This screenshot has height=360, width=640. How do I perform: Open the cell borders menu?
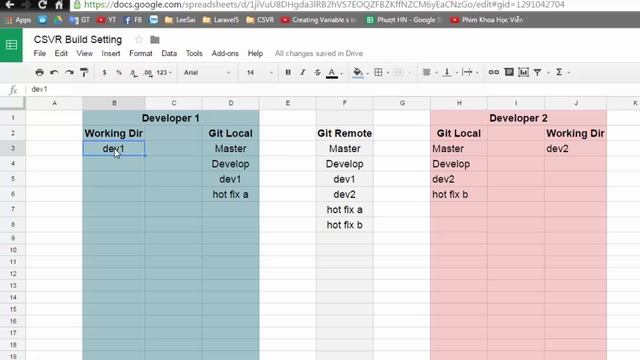coord(378,72)
